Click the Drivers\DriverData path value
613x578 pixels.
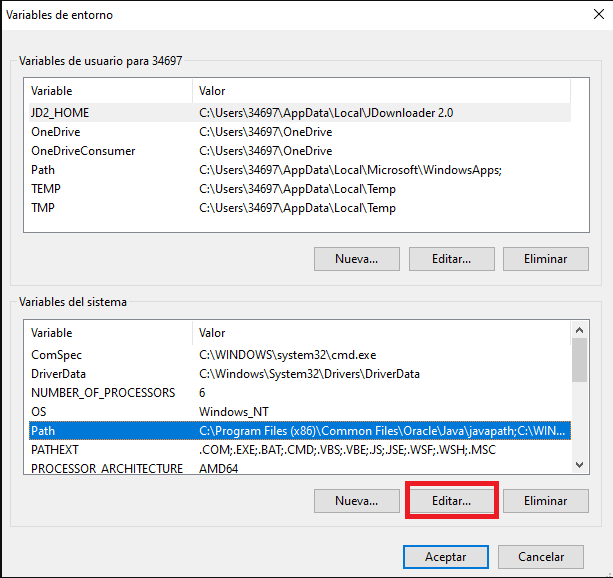pos(309,374)
